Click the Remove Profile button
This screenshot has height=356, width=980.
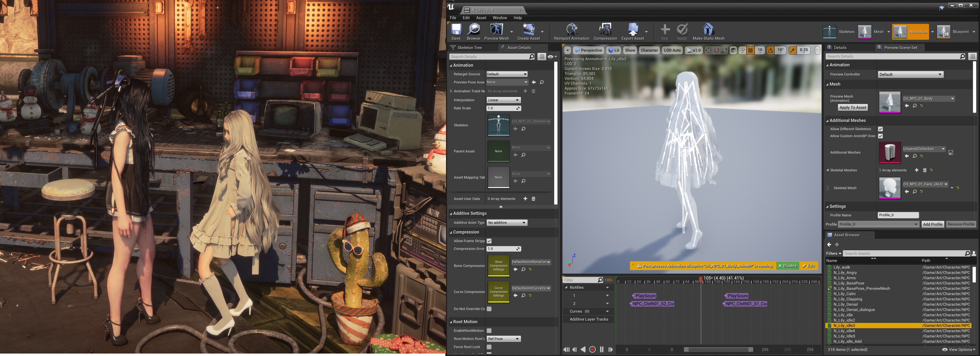[961, 224]
